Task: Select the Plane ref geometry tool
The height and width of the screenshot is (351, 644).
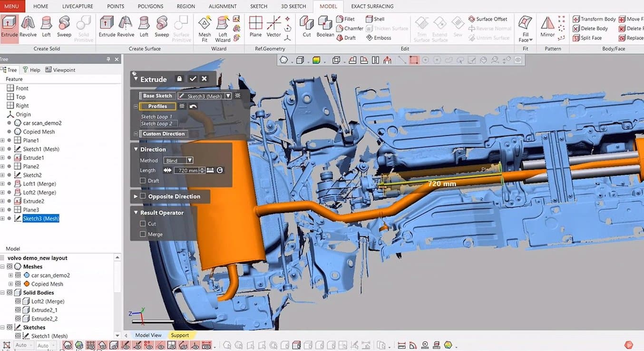Action: coord(255,27)
